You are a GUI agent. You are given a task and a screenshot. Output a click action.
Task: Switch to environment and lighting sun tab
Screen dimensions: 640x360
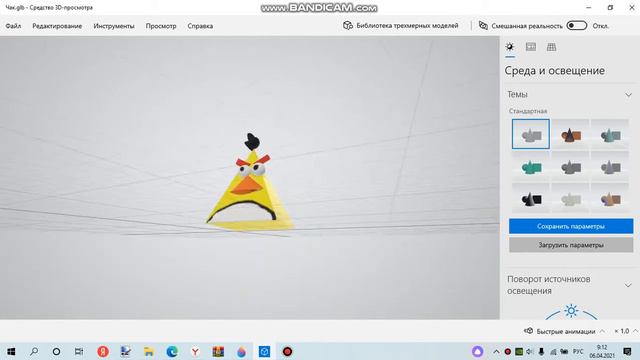point(510,47)
